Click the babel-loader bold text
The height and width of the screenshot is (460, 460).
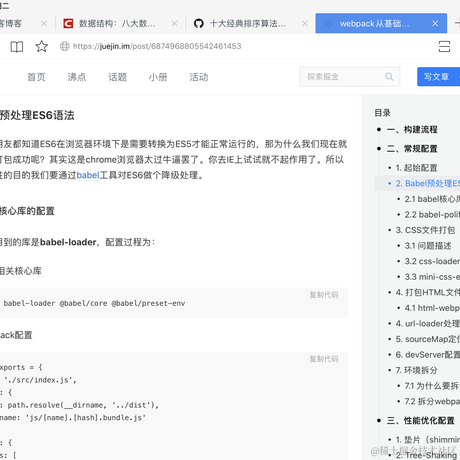pos(68,242)
